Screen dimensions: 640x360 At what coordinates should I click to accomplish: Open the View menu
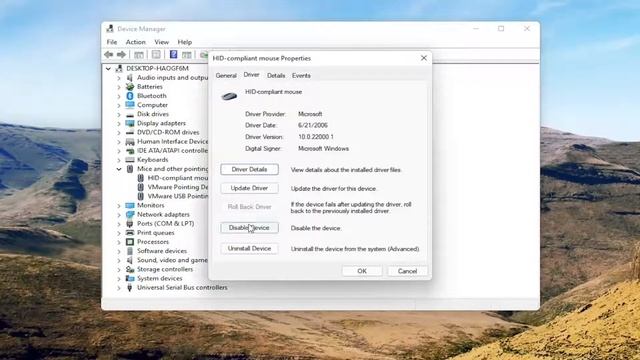(x=162, y=42)
